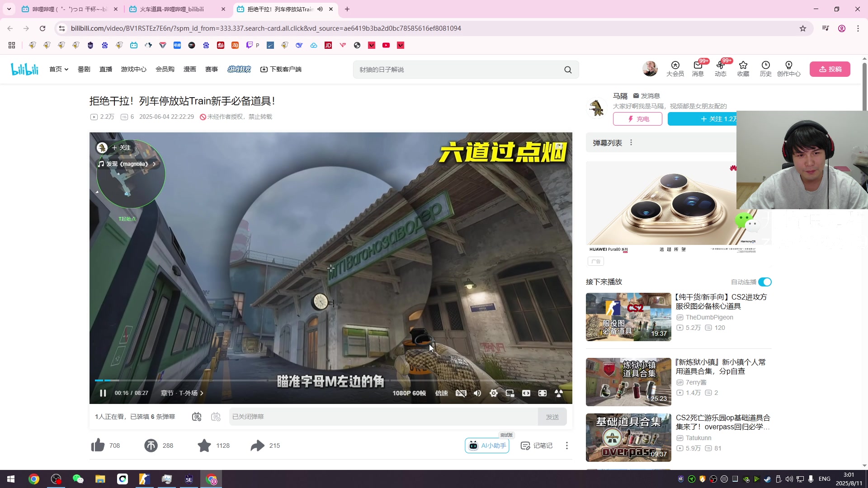This screenshot has width=868, height=488.
Task: Toggle danmaku display switch
Action: [197, 417]
